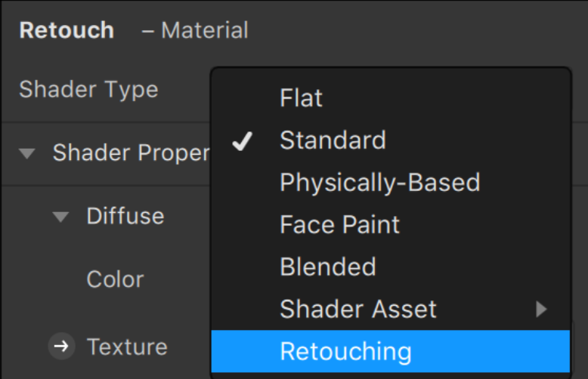The height and width of the screenshot is (379, 588).
Task: Choose the Blended shader type
Action: pyautogui.click(x=391, y=267)
